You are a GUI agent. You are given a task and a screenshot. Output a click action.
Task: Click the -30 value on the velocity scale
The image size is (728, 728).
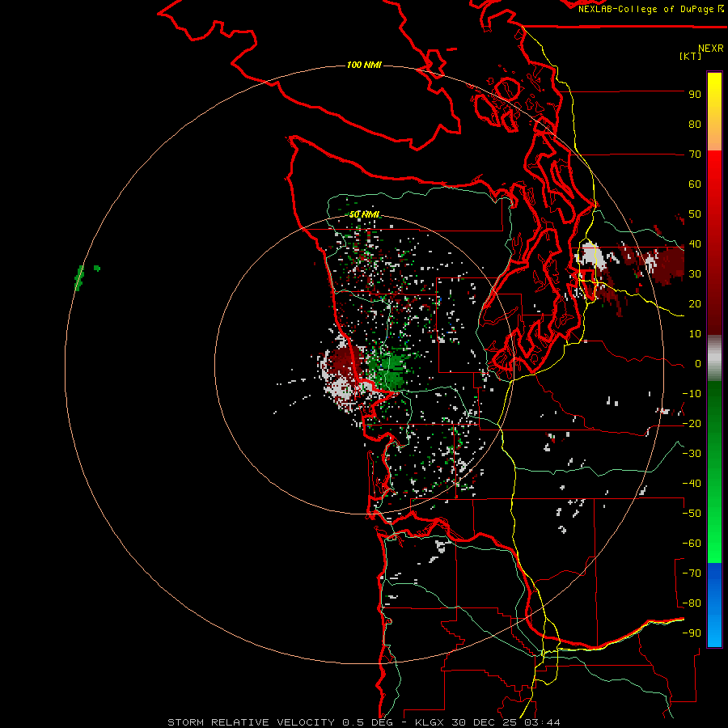click(x=692, y=454)
